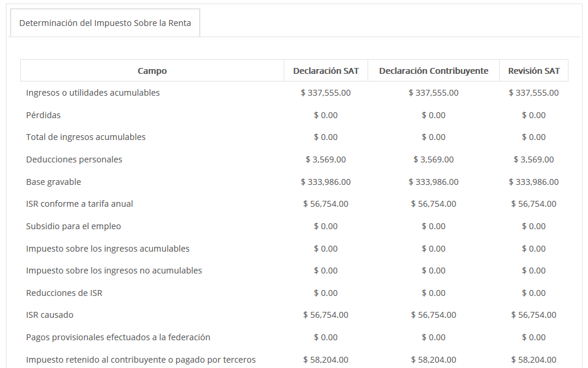Click the Declaración Contribuyente column header
Screen dimensions: 588x368
434,70
